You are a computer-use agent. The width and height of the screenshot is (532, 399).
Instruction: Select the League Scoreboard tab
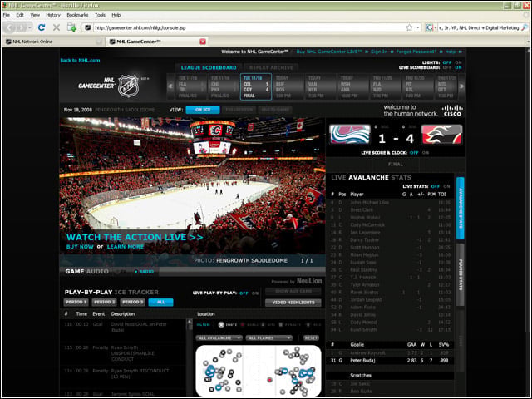pyautogui.click(x=209, y=67)
